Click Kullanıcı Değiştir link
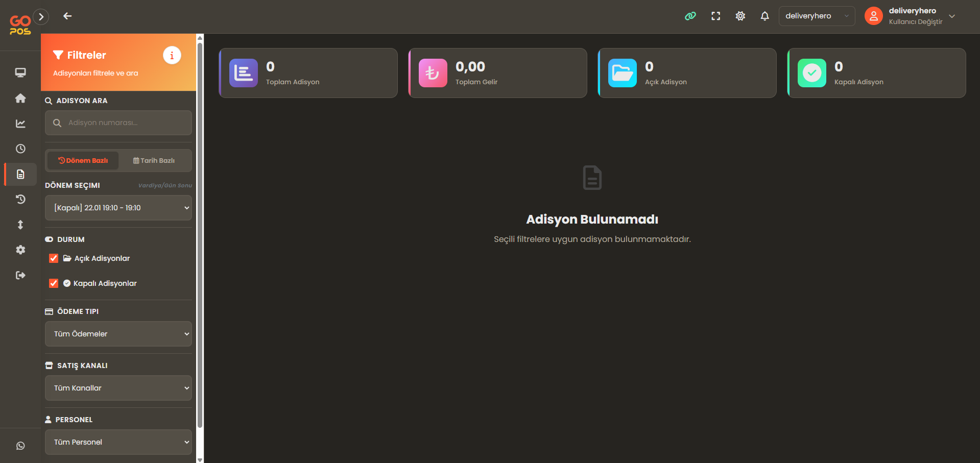The height and width of the screenshot is (463, 980). click(x=916, y=22)
